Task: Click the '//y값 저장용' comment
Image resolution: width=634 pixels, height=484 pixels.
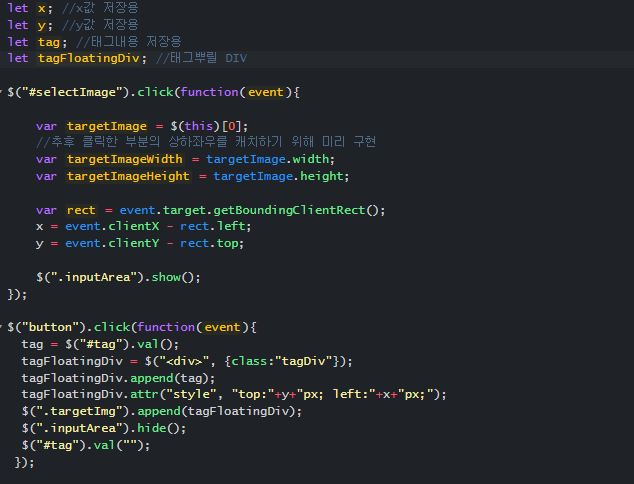Action: tap(100, 25)
